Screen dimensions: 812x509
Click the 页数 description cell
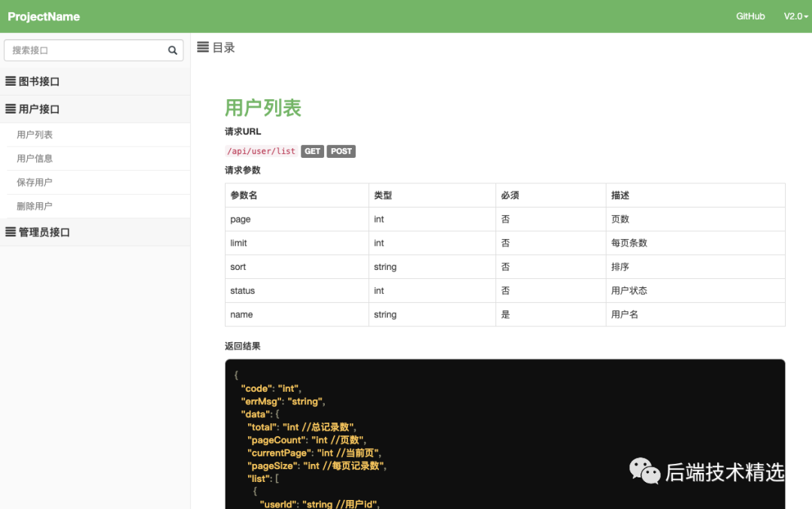point(695,219)
